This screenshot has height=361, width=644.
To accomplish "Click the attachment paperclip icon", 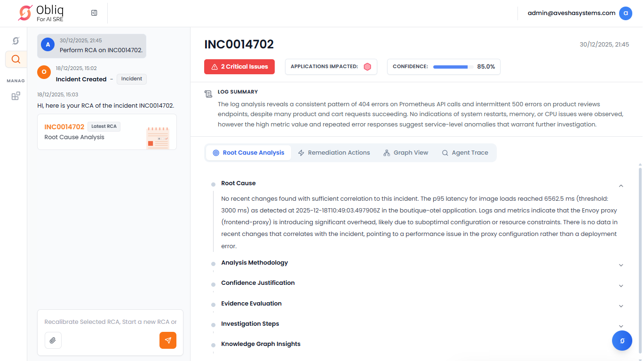I will tap(53, 340).
